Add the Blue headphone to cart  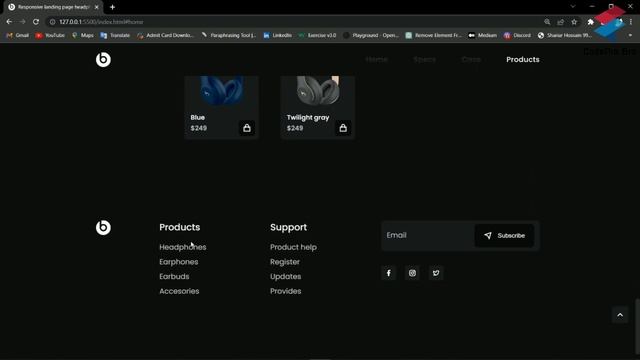(247, 128)
